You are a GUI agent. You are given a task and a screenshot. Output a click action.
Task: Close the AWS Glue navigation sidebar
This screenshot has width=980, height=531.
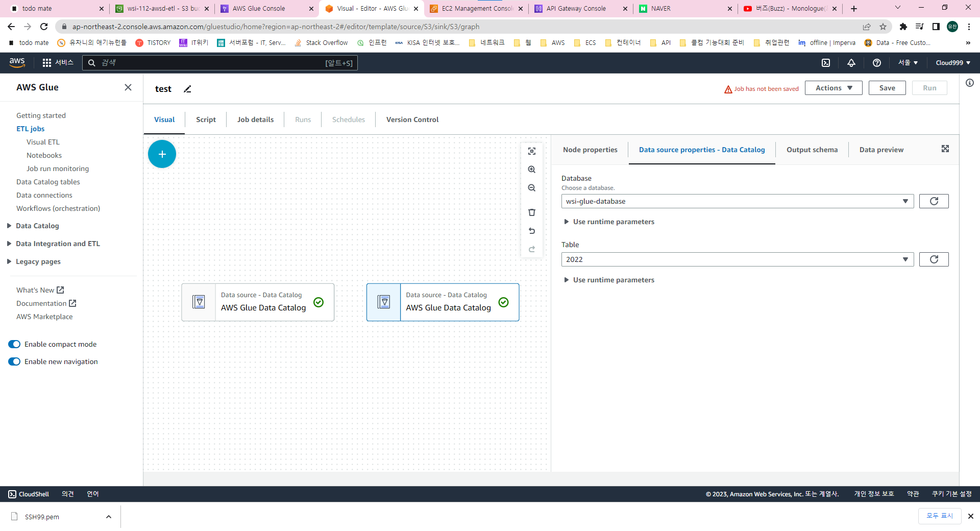tap(128, 87)
